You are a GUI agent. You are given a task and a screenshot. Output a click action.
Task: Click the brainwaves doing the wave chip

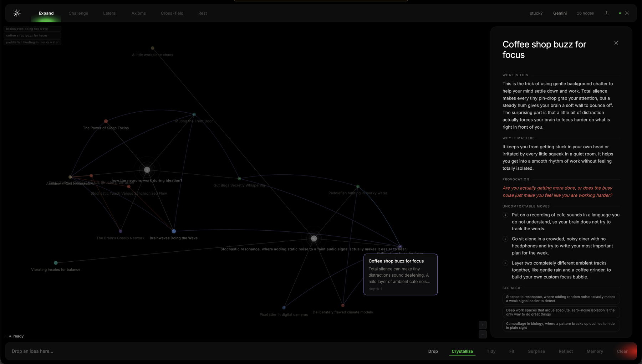click(x=32, y=29)
